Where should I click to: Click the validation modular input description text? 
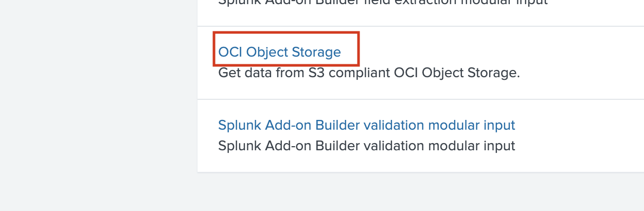[x=366, y=146]
